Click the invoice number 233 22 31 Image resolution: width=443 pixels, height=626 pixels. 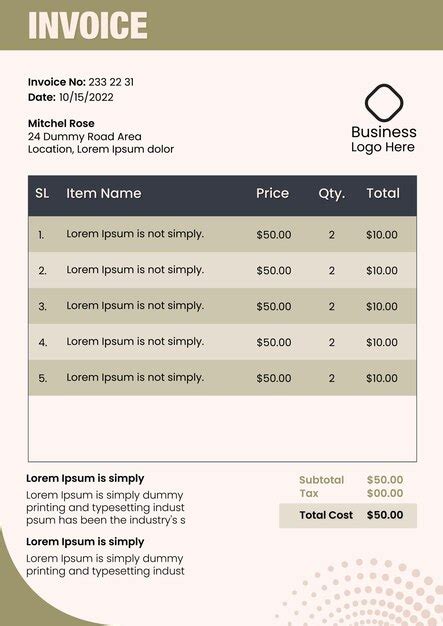[x=111, y=82]
